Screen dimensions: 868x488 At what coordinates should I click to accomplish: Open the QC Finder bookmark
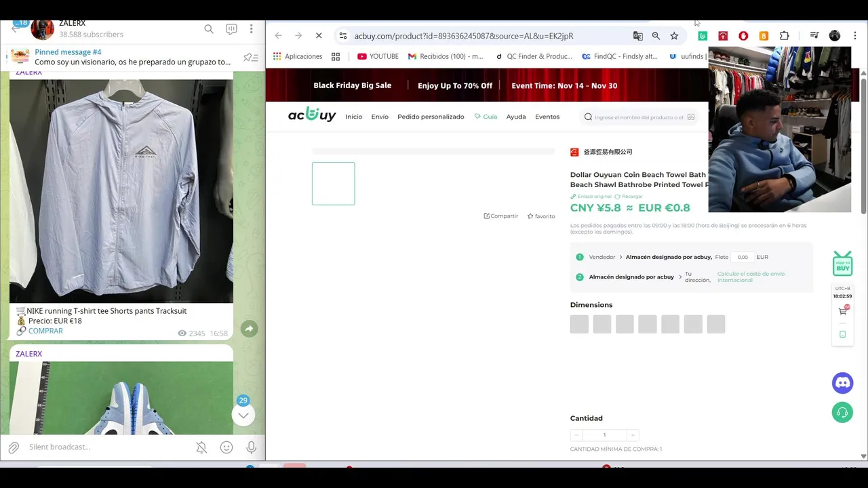click(x=534, y=56)
